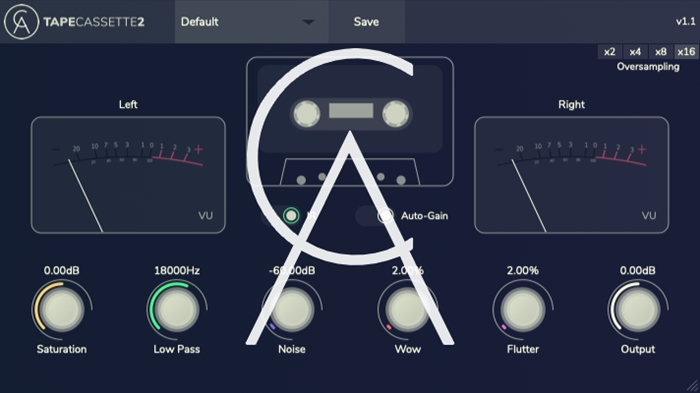This screenshot has height=393, width=700.
Task: Click the Low Pass label
Action: (177, 349)
